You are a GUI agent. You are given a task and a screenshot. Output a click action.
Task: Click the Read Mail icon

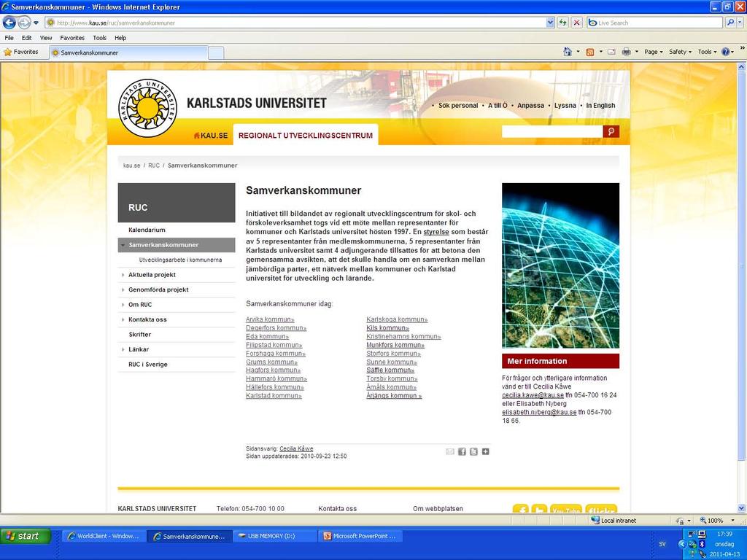pyautogui.click(x=612, y=52)
